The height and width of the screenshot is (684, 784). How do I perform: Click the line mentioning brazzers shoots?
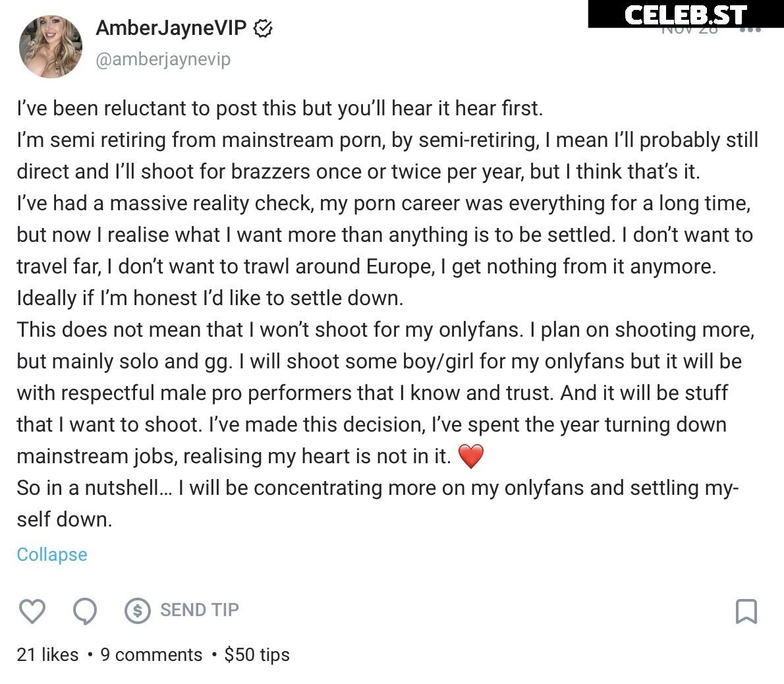pos(358,171)
